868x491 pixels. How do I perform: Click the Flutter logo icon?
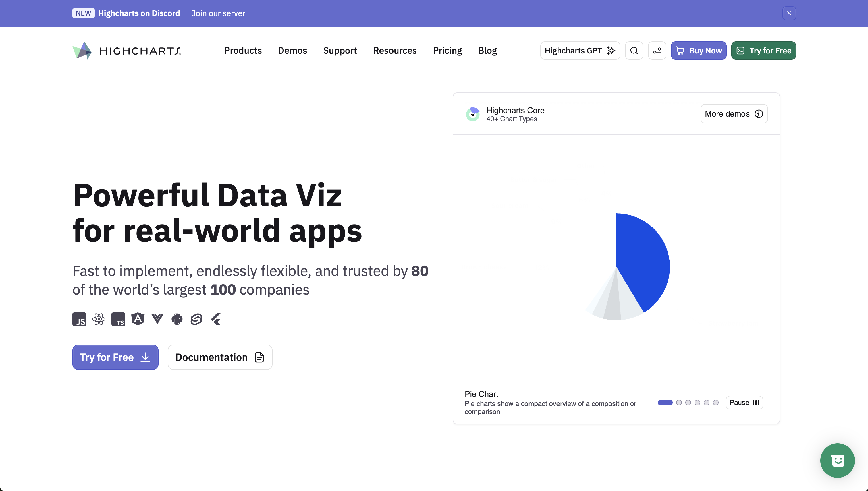[216, 319]
